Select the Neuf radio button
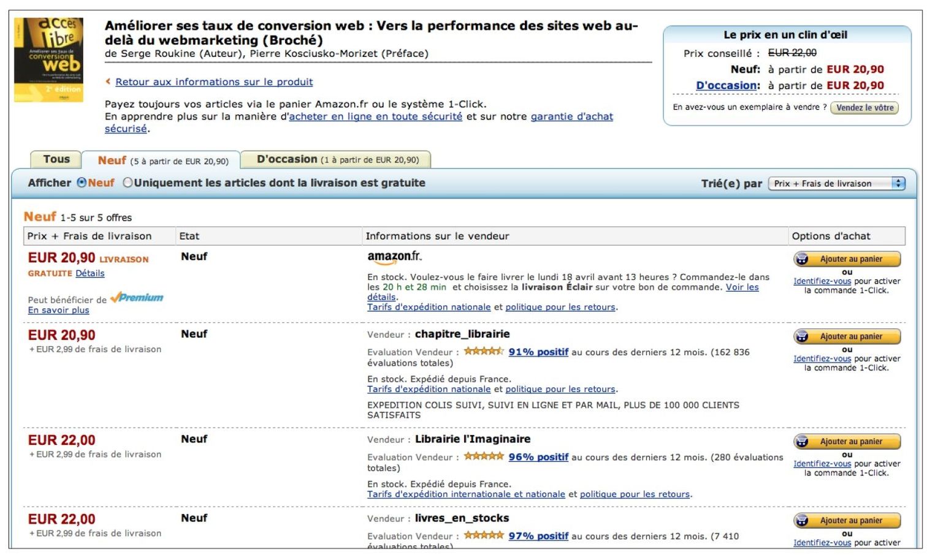The image size is (935, 560). [82, 183]
